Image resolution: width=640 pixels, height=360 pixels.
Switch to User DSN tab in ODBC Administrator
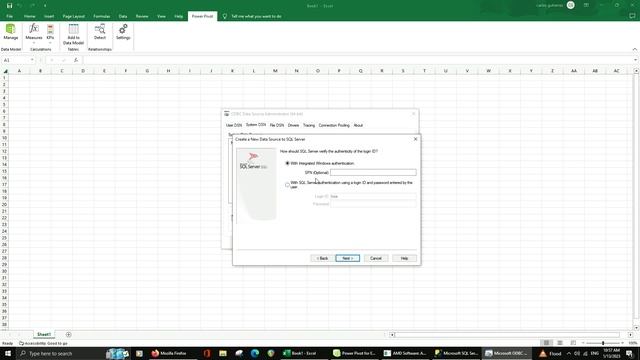(x=234, y=125)
